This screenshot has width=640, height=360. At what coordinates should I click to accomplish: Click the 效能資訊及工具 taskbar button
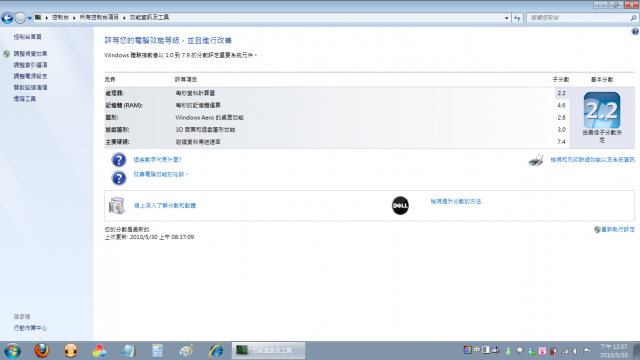[x=268, y=351]
